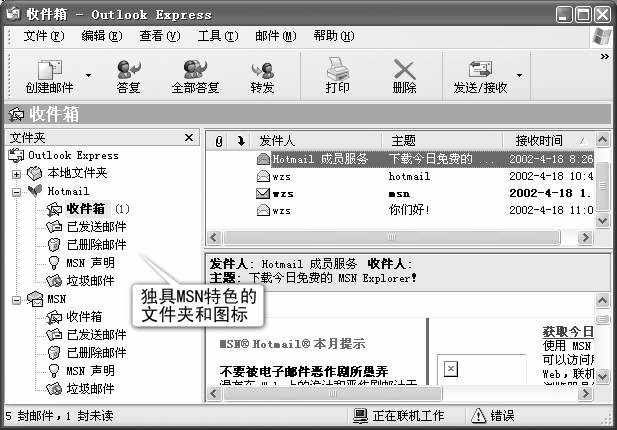Open the 帮助(H) menu
This screenshot has width=617, height=430.
tap(334, 36)
